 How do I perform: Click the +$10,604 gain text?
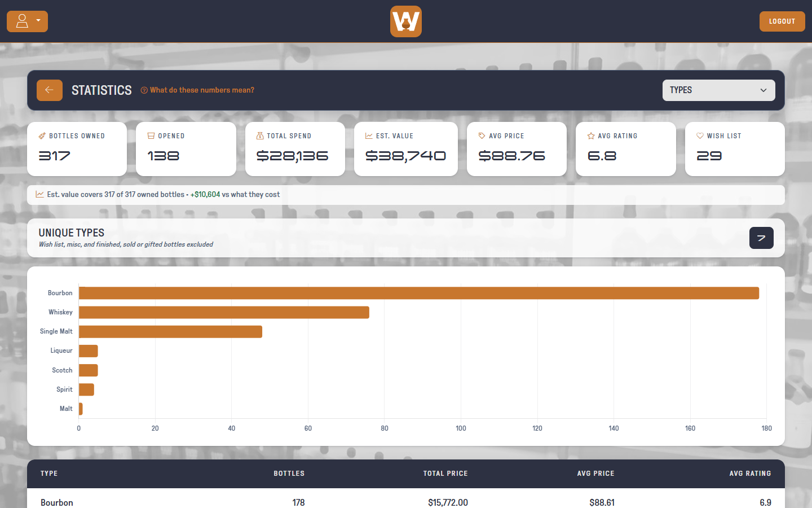pos(205,194)
